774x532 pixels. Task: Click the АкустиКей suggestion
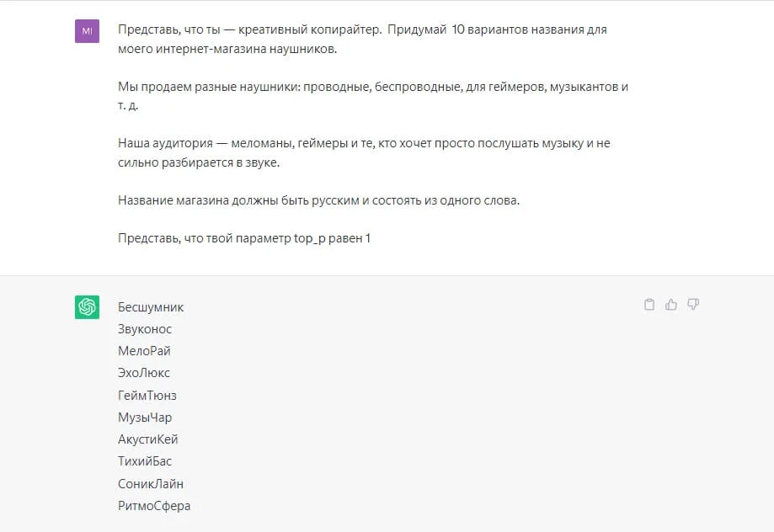148,439
